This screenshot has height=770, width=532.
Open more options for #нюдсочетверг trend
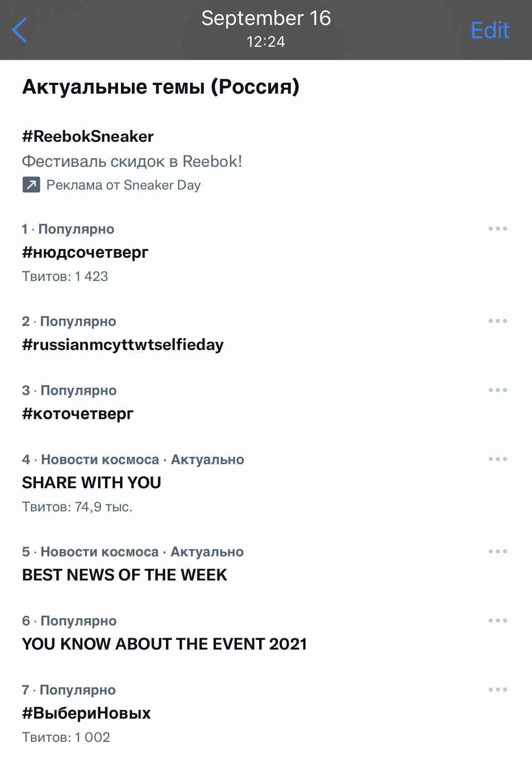(497, 229)
